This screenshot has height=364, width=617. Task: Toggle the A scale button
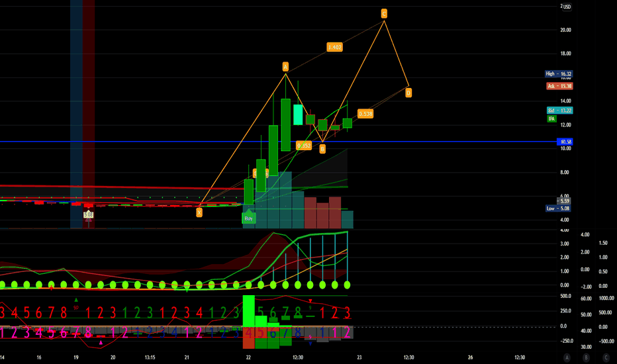point(567,357)
